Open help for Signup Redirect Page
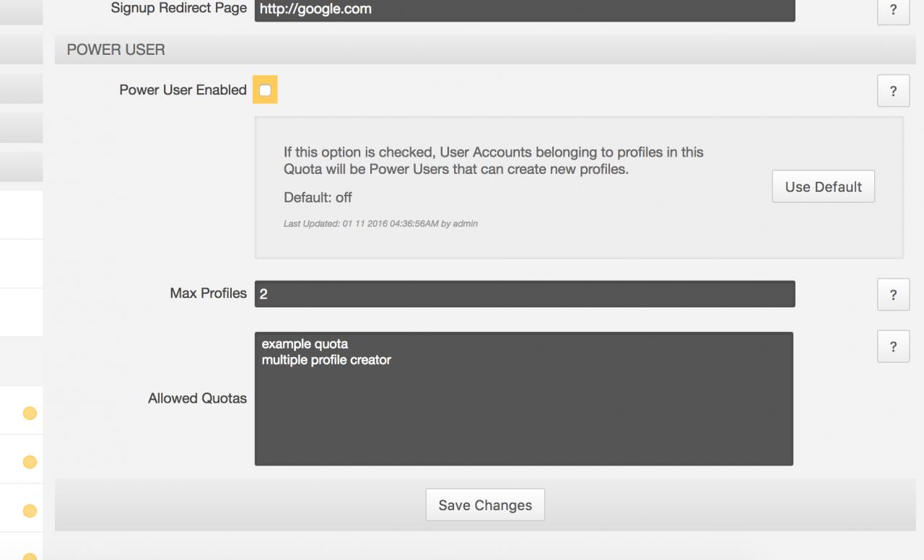 [x=893, y=10]
